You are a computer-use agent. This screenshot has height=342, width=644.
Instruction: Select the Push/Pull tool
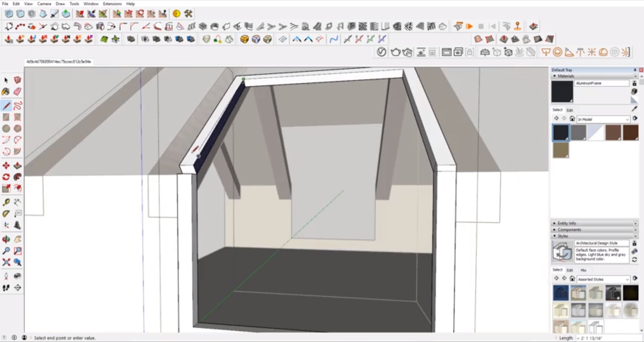tap(17, 166)
